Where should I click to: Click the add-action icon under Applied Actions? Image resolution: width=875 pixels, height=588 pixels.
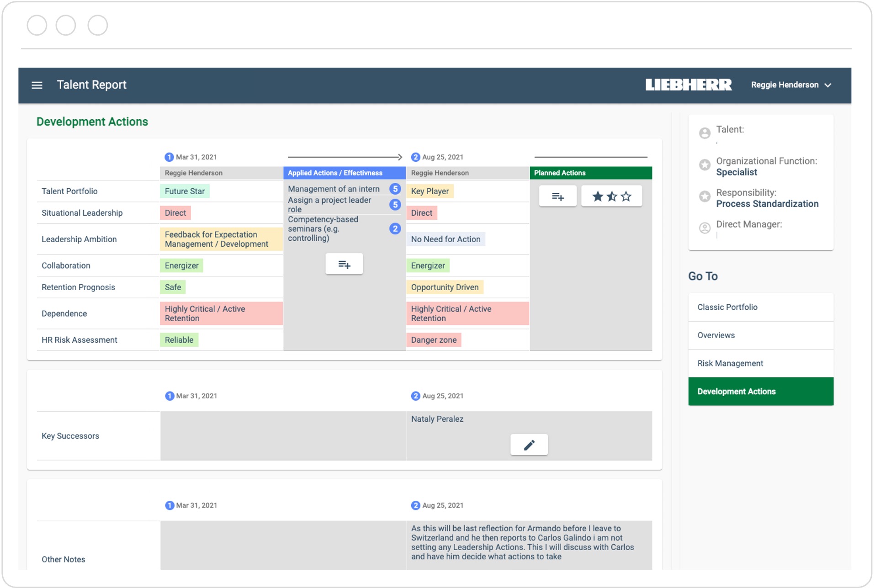pos(344,264)
